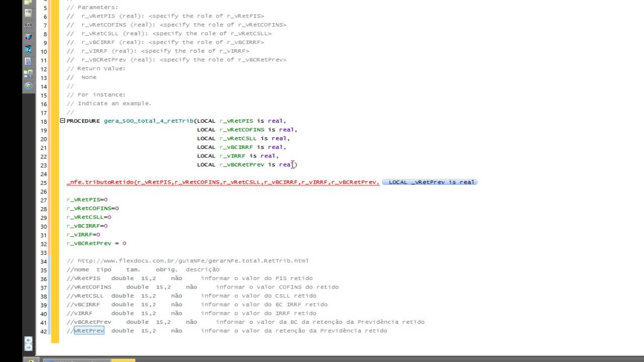Go back using the left arrow navigation icon

click(x=28, y=340)
